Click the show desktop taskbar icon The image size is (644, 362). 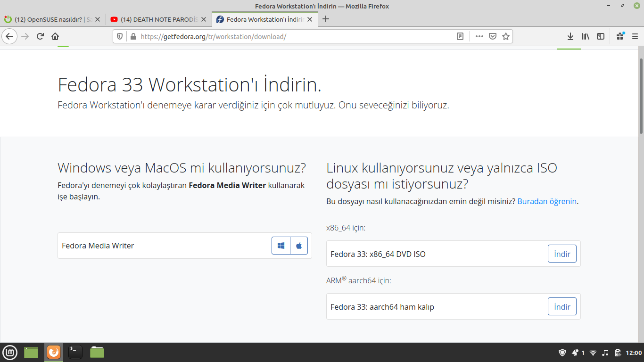tap(31, 352)
